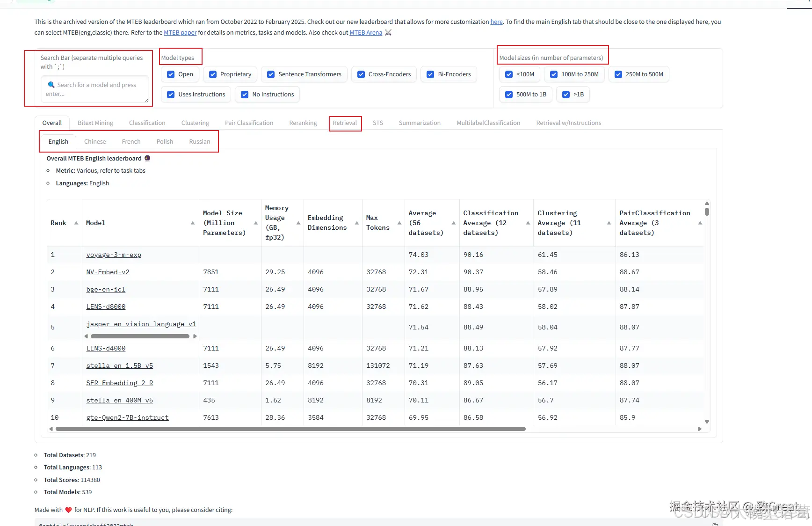This screenshot has height=526, width=812.
Task: Switch to Russian language tab
Action: (200, 142)
